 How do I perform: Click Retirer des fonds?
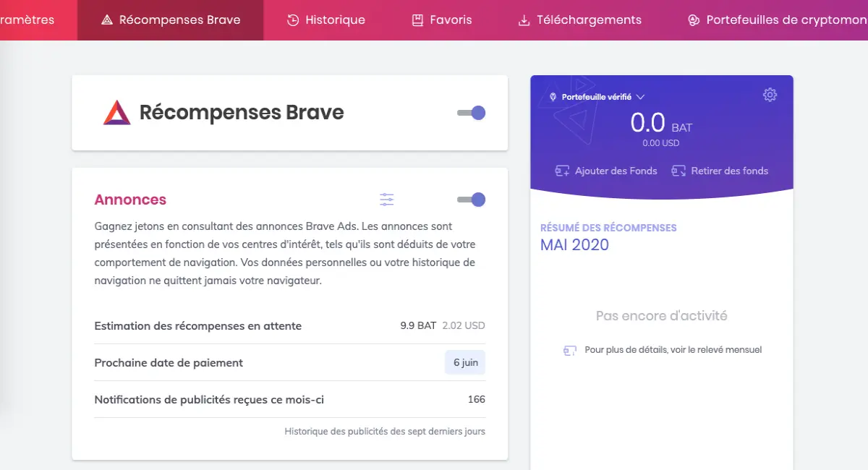tap(720, 171)
